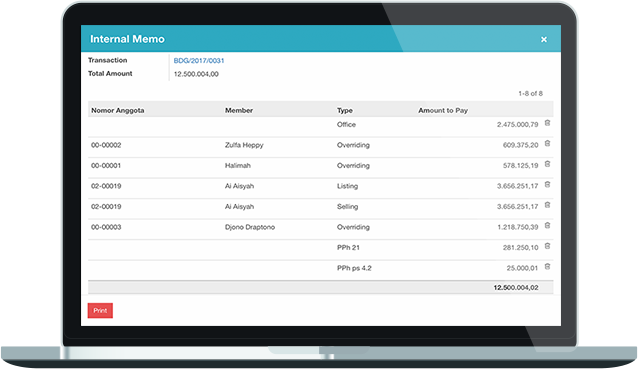Image resolution: width=638 pixels, height=369 pixels.
Task: Click amount 609.375,20
Action: [x=520, y=145]
